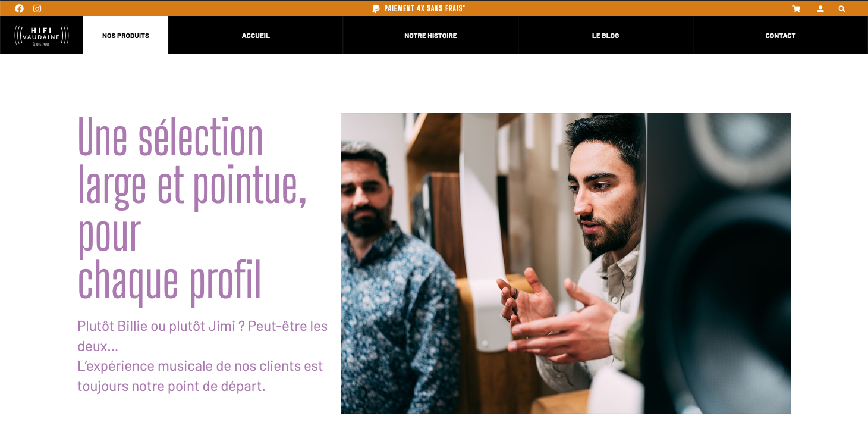Open the Notre Histoire page
868x438 pixels.
point(430,36)
